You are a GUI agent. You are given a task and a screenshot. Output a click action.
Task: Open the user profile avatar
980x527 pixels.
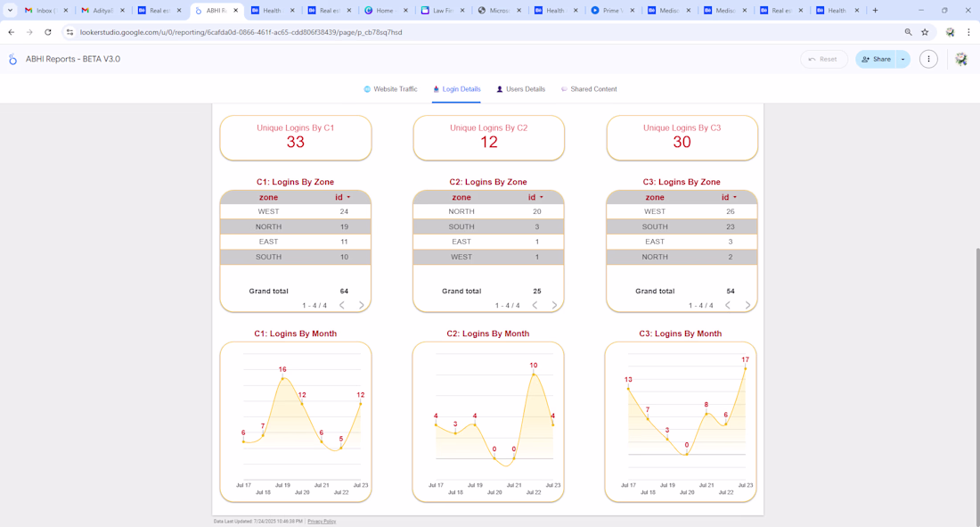961,60
